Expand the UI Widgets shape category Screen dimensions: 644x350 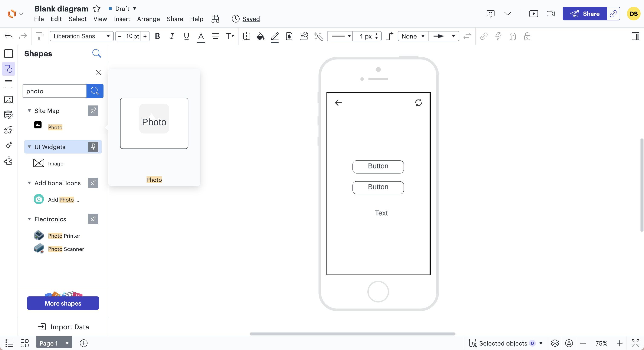(x=29, y=147)
